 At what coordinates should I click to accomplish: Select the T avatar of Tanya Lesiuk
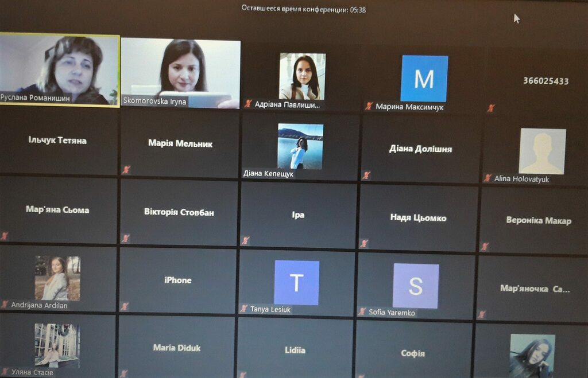(x=297, y=282)
